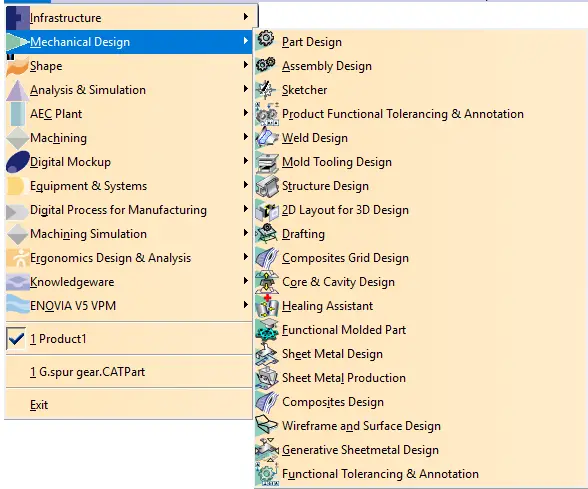This screenshot has height=489, width=588.
Task: Select the Sketcher workbench icon
Action: tap(266, 90)
